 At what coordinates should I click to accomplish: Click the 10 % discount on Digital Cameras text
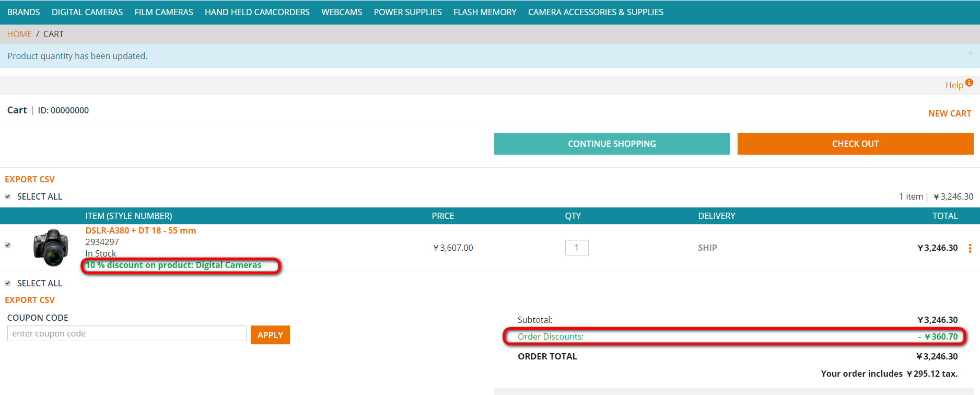point(173,265)
